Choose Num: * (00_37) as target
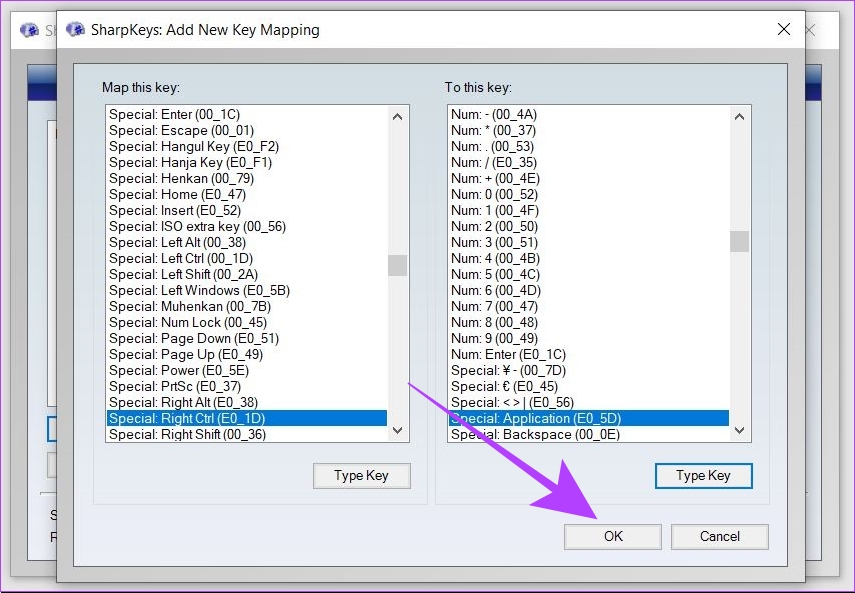 588,130
